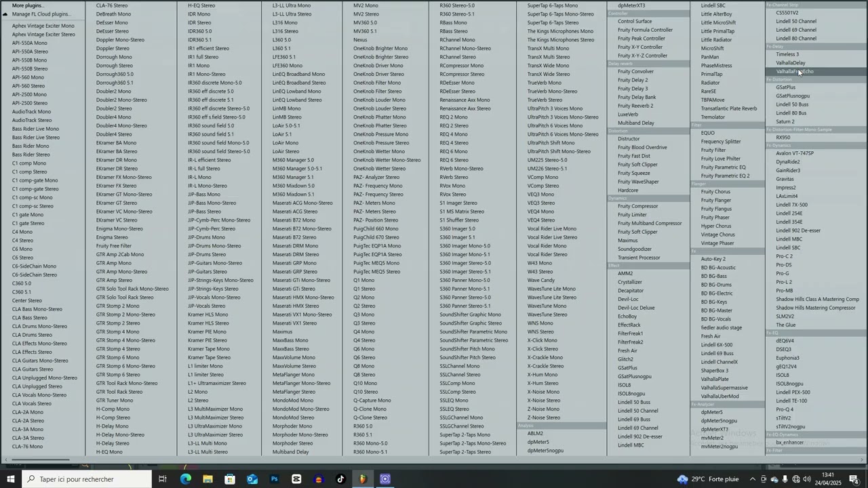Choose Fruity Peak Controller

click(642, 39)
